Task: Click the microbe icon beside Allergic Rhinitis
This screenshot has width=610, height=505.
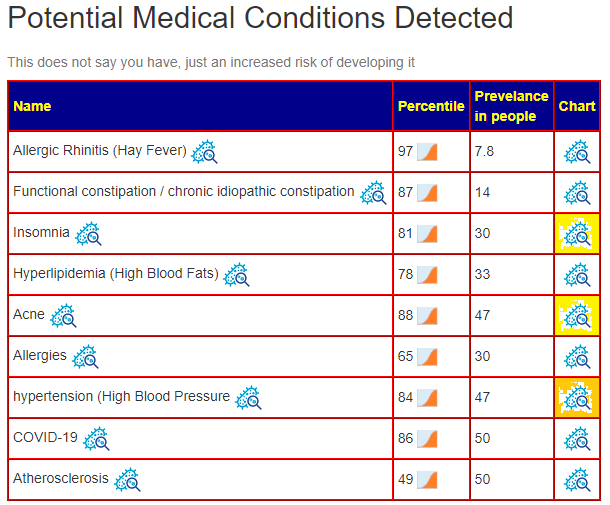Action: (x=204, y=152)
